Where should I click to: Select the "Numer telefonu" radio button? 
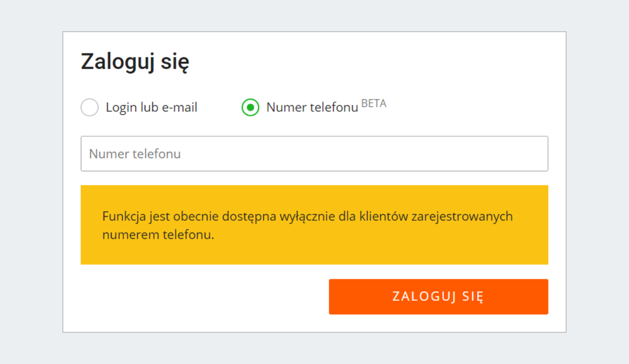[x=251, y=107]
